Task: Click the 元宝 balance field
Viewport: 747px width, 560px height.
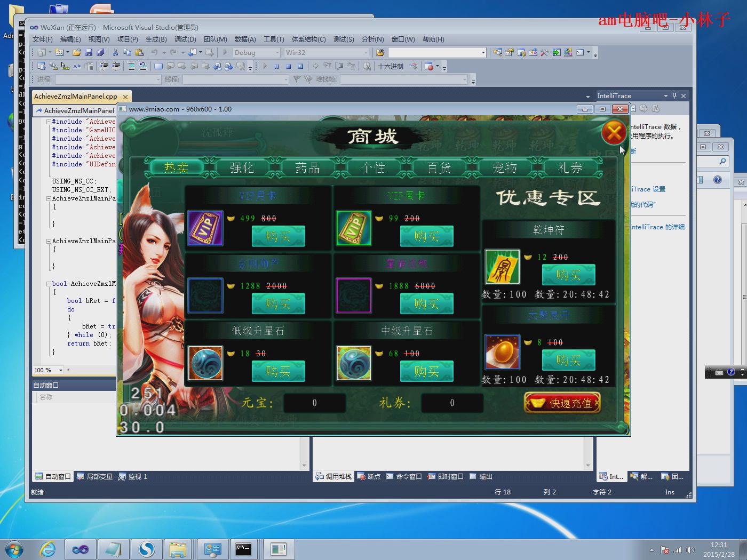Action: click(314, 403)
